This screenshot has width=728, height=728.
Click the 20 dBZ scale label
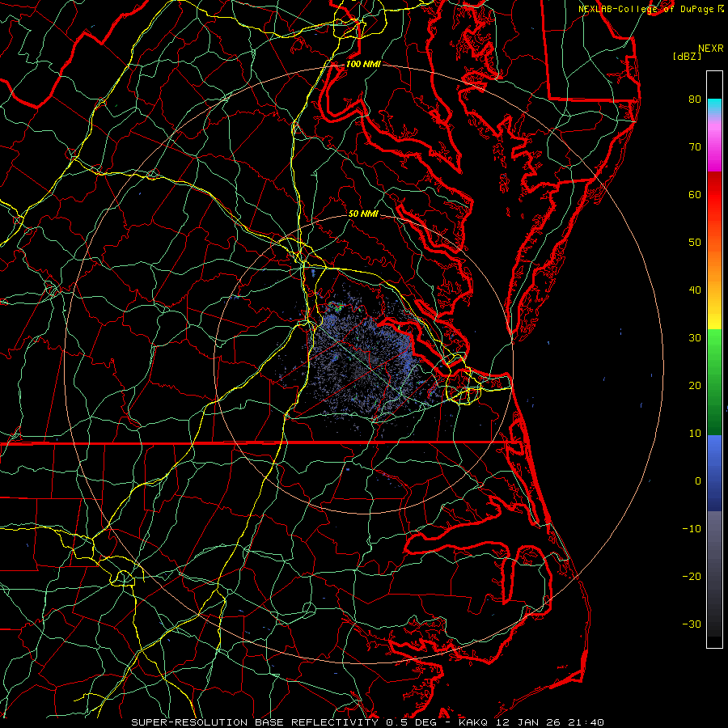tap(694, 385)
